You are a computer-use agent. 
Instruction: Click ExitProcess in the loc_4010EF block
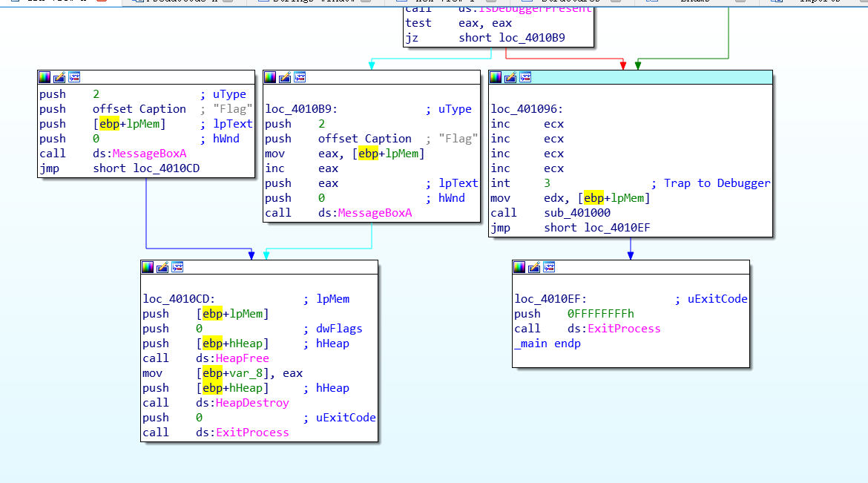click(x=624, y=329)
